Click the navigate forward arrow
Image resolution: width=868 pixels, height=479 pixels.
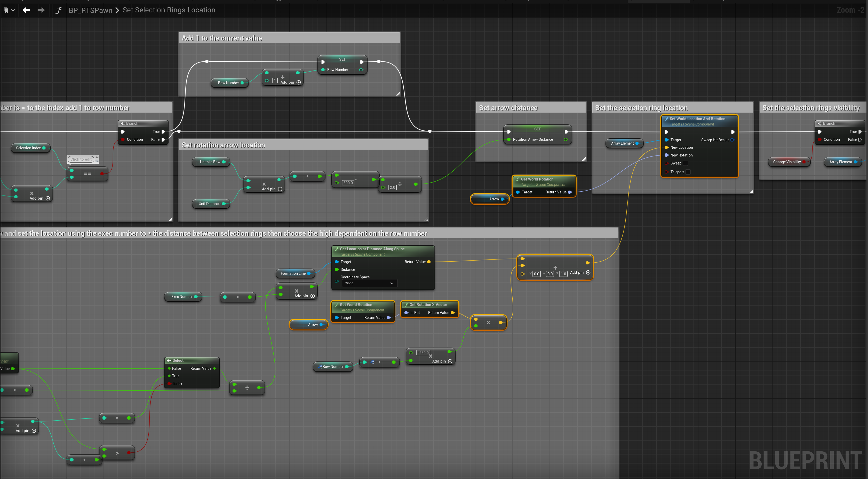[41, 10]
